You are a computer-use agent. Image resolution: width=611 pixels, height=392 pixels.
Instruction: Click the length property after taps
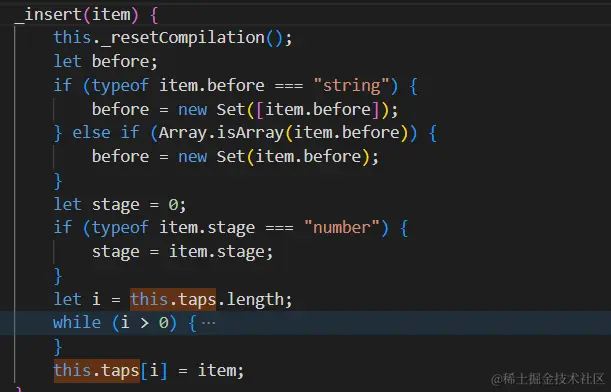click(x=255, y=299)
